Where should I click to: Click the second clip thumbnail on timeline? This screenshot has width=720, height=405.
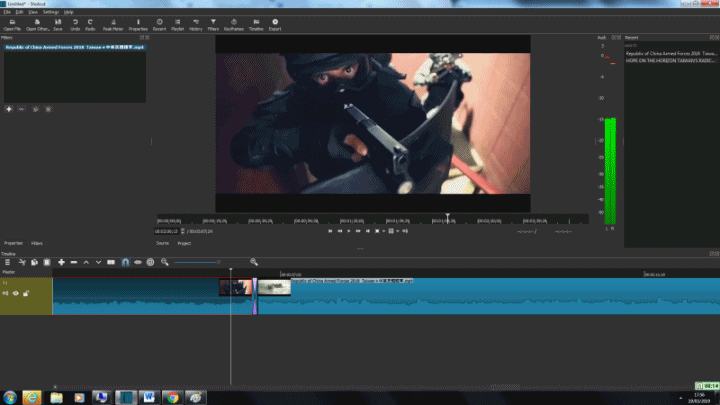(x=275, y=287)
